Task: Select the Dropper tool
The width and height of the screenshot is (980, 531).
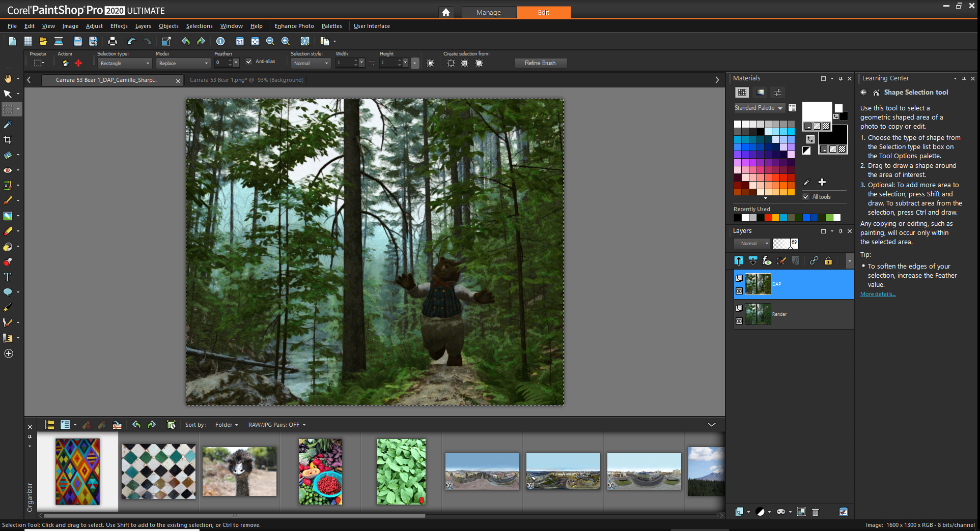Action: [x=8, y=125]
